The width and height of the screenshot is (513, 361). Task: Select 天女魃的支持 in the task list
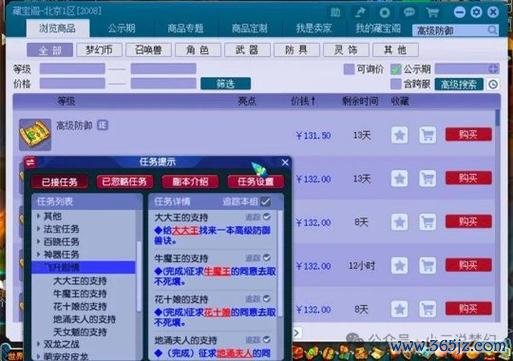click(80, 332)
